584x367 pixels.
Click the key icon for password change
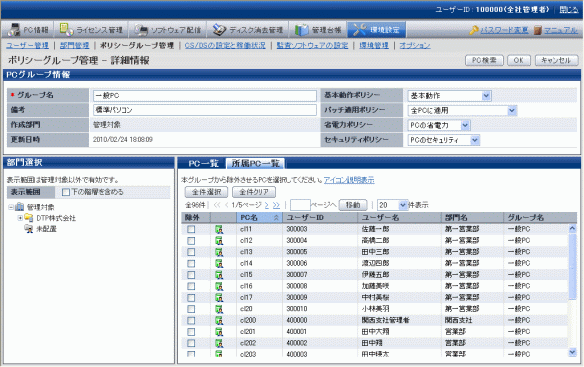click(x=474, y=30)
